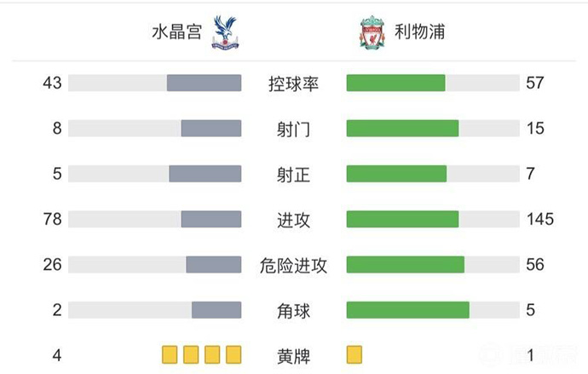Click the Liverpool club crest
588x374 pixels.
coord(372,33)
